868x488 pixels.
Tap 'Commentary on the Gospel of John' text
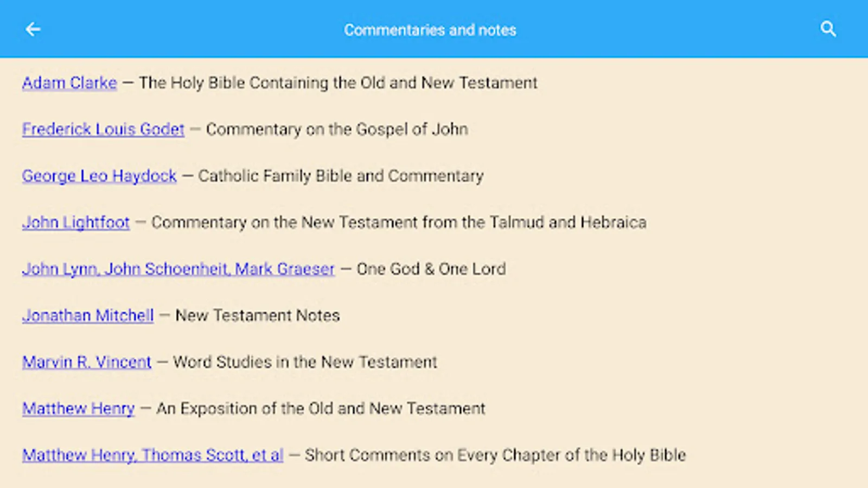click(337, 130)
